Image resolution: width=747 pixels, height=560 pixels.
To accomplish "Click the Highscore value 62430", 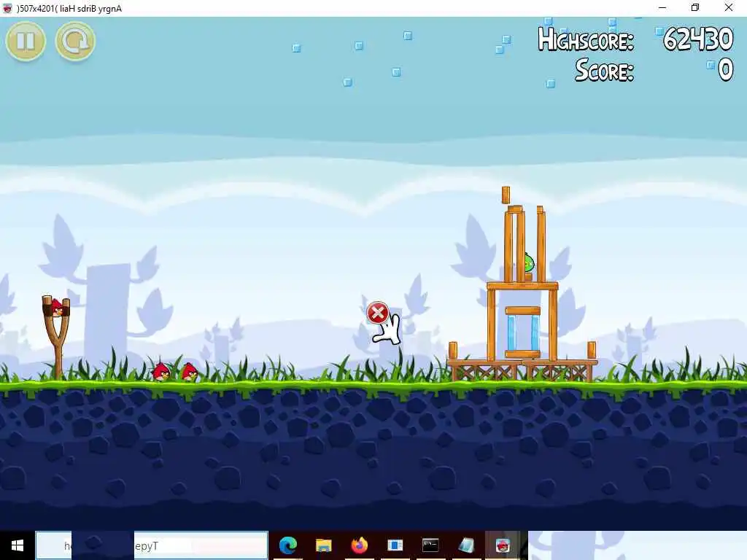I will [698, 39].
